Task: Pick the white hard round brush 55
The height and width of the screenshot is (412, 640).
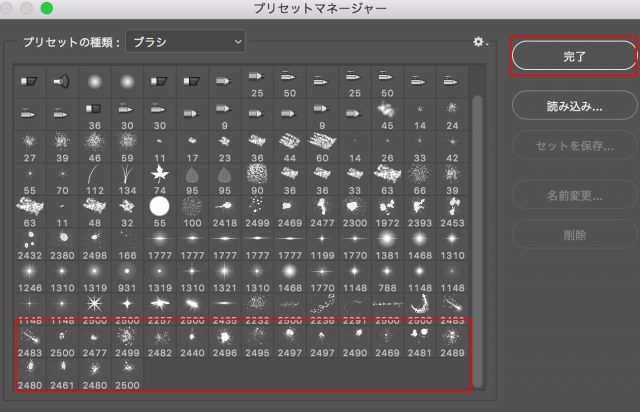Action: tap(159, 208)
